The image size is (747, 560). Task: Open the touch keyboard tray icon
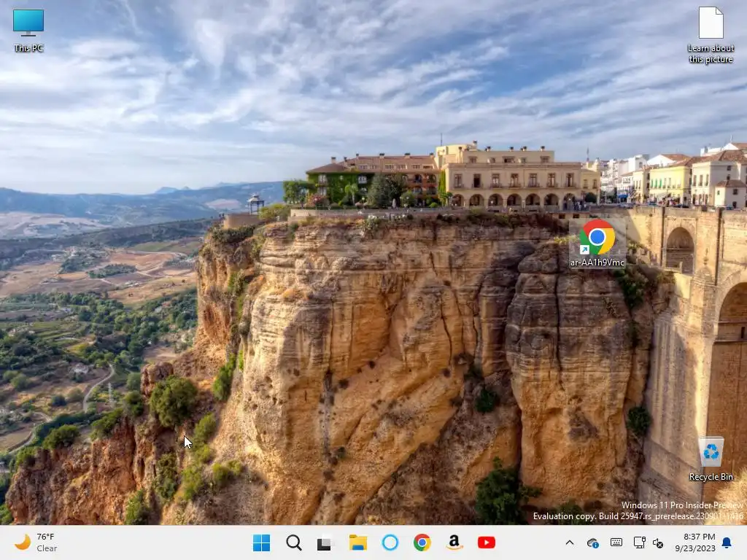[616, 542]
